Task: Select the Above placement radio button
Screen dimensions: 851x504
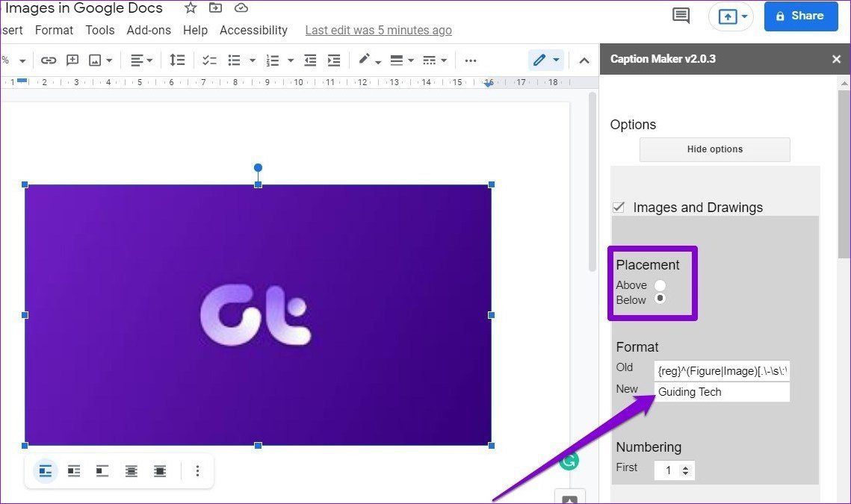Action: click(x=660, y=285)
